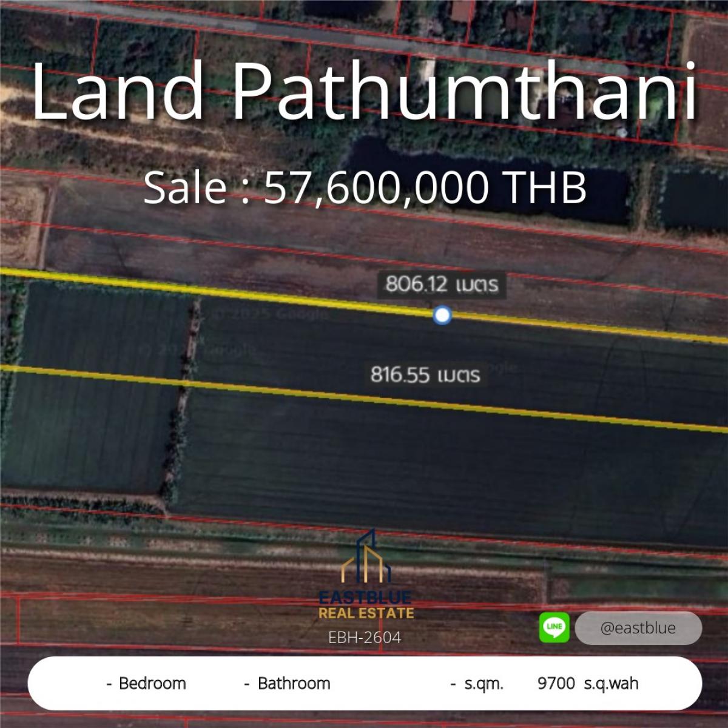The width and height of the screenshot is (728, 728).
Task: Toggle the 816.55 เมตร measurement label
Action: point(423,376)
